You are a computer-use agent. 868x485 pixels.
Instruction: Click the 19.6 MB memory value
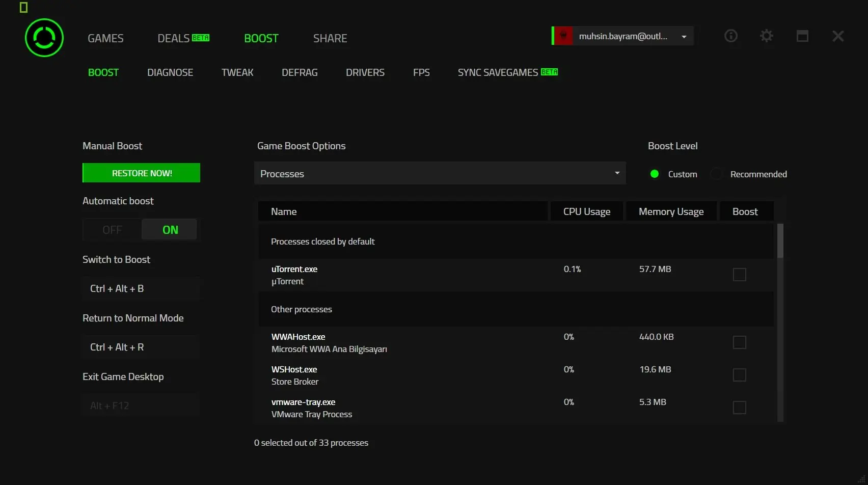pos(655,369)
